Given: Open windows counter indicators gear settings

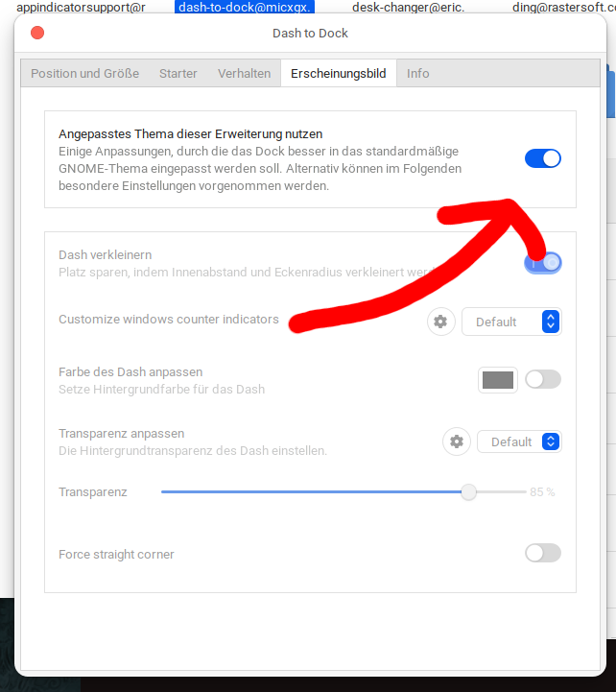Looking at the screenshot, I should point(440,322).
